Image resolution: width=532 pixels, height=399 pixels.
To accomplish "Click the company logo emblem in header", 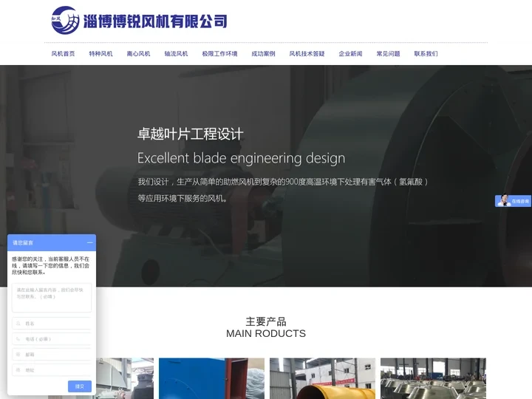I will tap(65, 20).
